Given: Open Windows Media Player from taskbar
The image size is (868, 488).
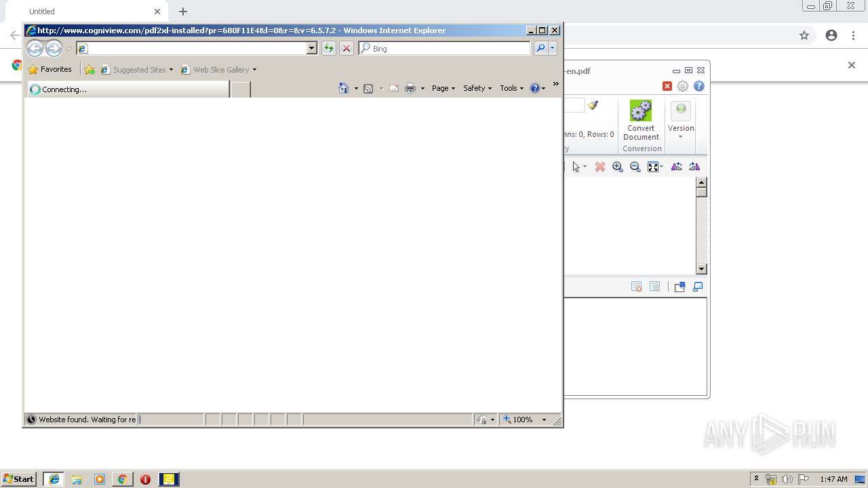Looking at the screenshot, I should pos(100,479).
